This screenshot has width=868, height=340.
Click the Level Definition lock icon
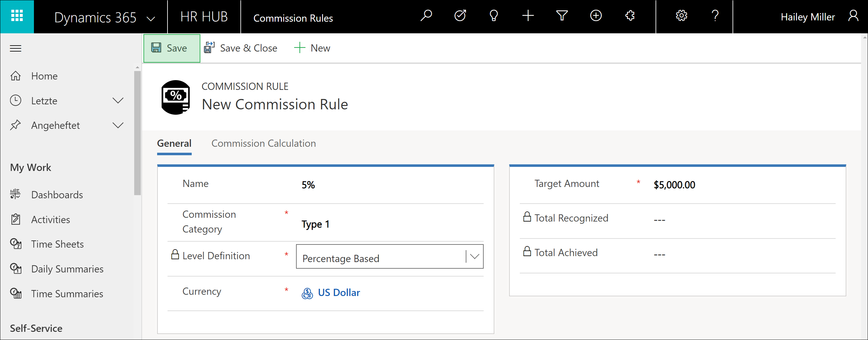175,254
